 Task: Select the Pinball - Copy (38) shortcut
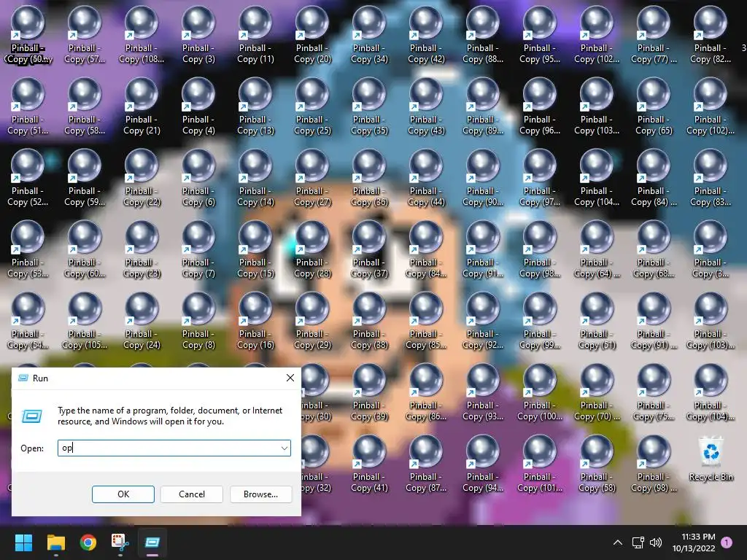(x=369, y=321)
